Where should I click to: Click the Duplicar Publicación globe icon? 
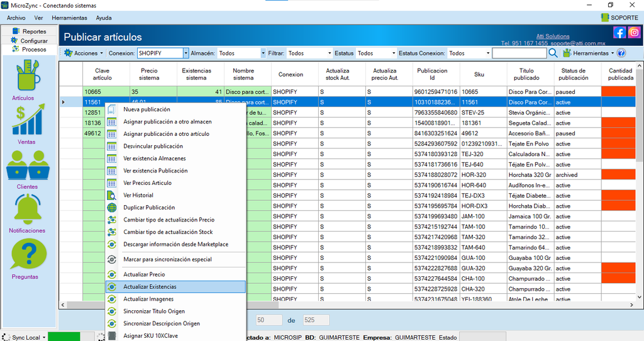(112, 208)
